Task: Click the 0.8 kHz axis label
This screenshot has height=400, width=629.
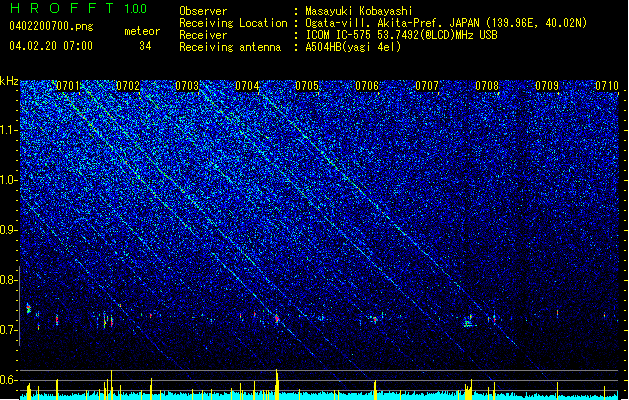Action: [x=9, y=280]
